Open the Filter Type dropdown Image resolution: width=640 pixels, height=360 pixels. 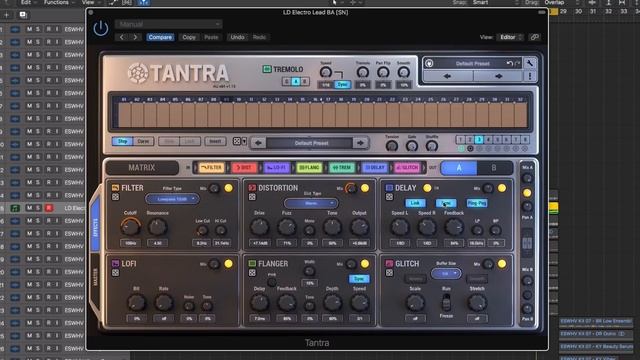pyautogui.click(x=172, y=199)
